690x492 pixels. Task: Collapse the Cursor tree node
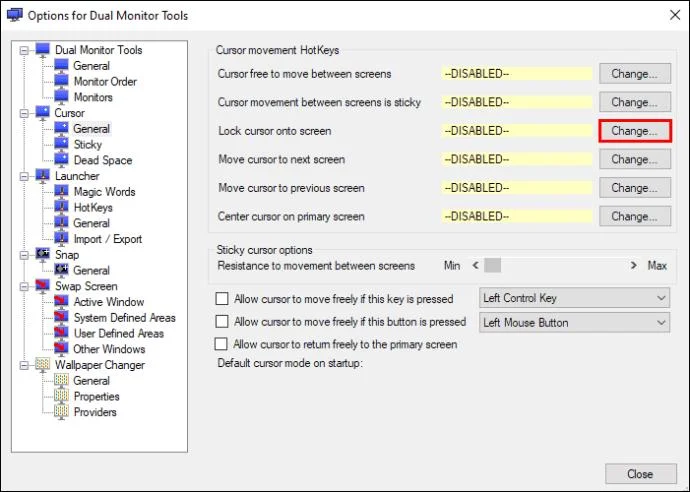[x=24, y=113]
